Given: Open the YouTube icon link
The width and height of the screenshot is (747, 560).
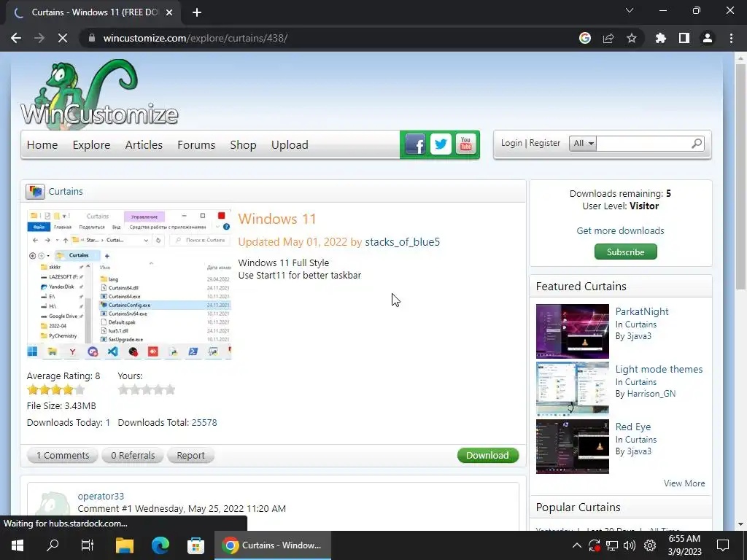Looking at the screenshot, I should [x=466, y=144].
